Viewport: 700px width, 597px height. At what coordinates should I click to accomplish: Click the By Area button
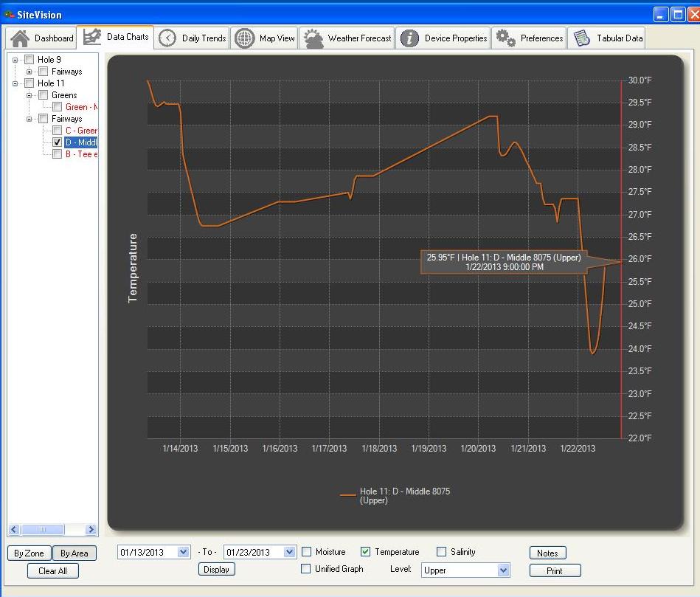point(74,553)
